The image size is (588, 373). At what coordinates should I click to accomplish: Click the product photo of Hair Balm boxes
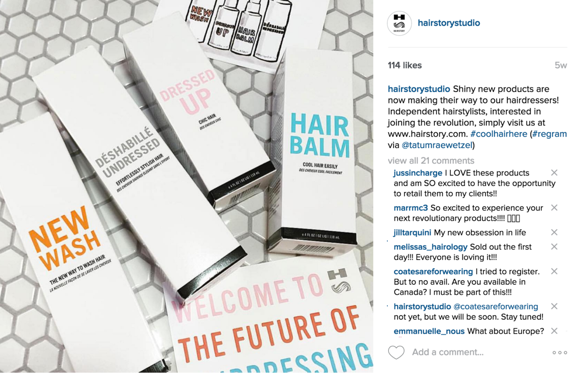pos(187,186)
